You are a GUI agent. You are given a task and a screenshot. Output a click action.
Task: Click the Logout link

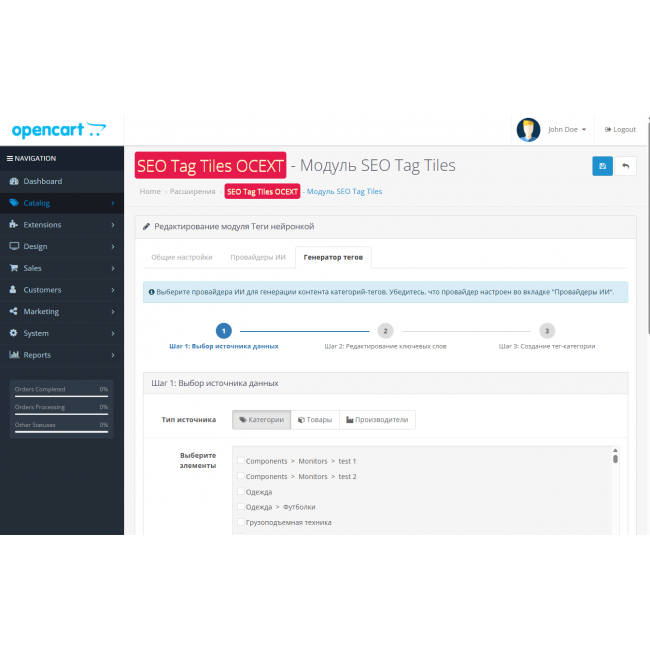pyautogui.click(x=620, y=129)
